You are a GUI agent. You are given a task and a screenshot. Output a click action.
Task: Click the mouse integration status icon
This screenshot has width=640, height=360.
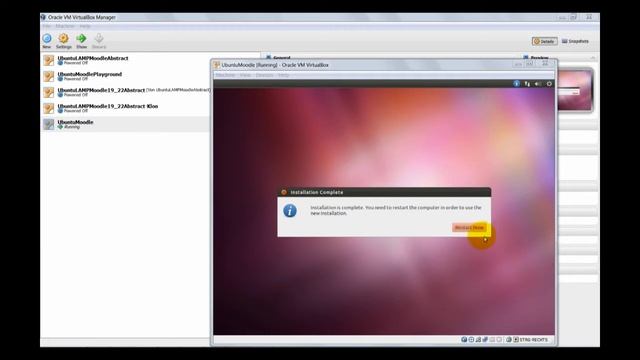[x=509, y=340]
